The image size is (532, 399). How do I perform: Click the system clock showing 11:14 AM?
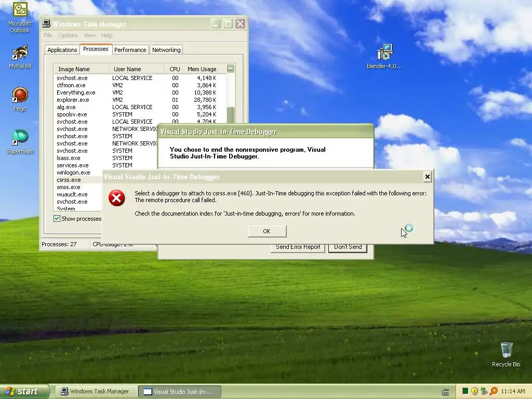(513, 391)
